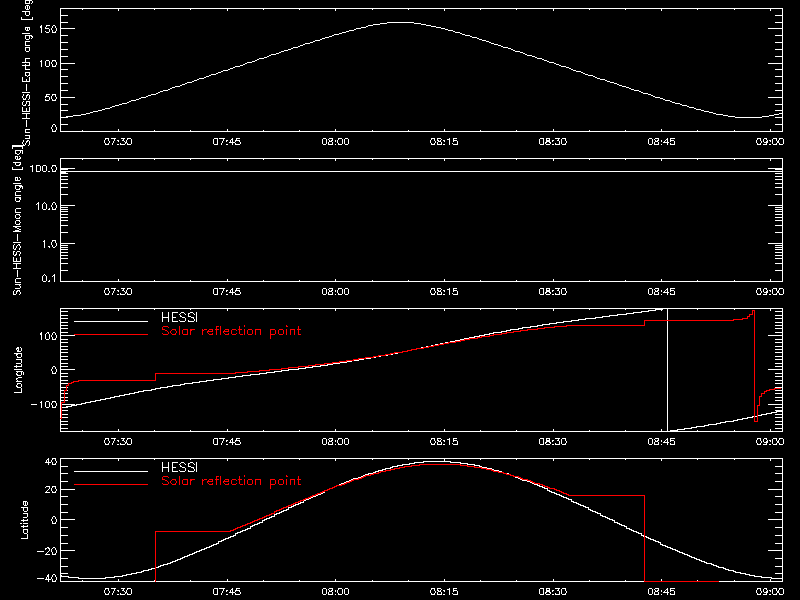Click 07:30 tick under Moon angle plot
Viewport: 800px width, 600px height.
click(118, 291)
